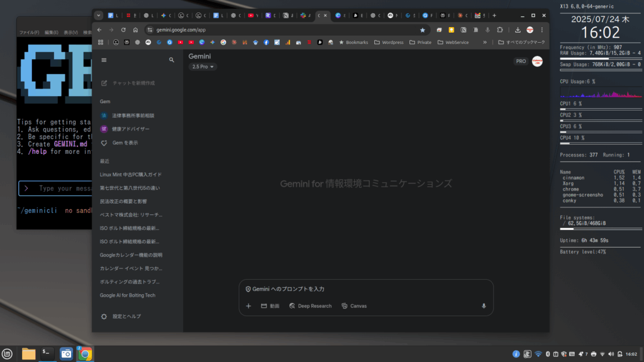Toggle the Deep Research tool
Screen dimensions: 644x362
tap(310, 306)
